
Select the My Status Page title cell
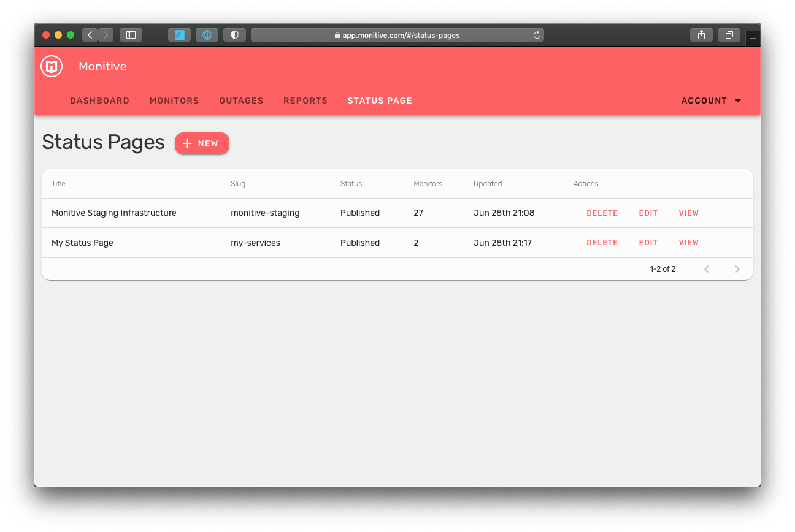click(82, 243)
